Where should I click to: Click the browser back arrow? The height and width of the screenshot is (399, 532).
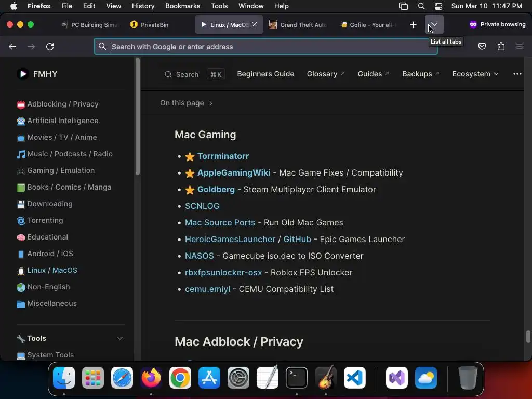tap(12, 46)
